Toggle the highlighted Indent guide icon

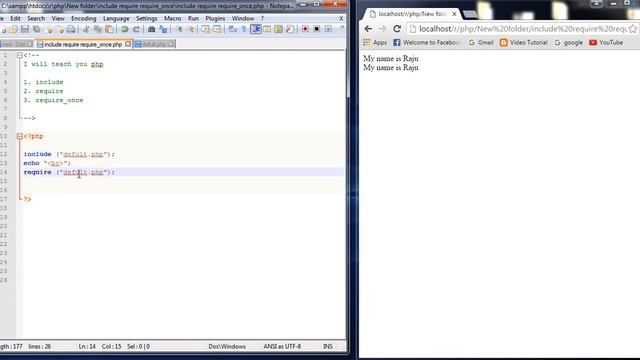(x=256, y=29)
